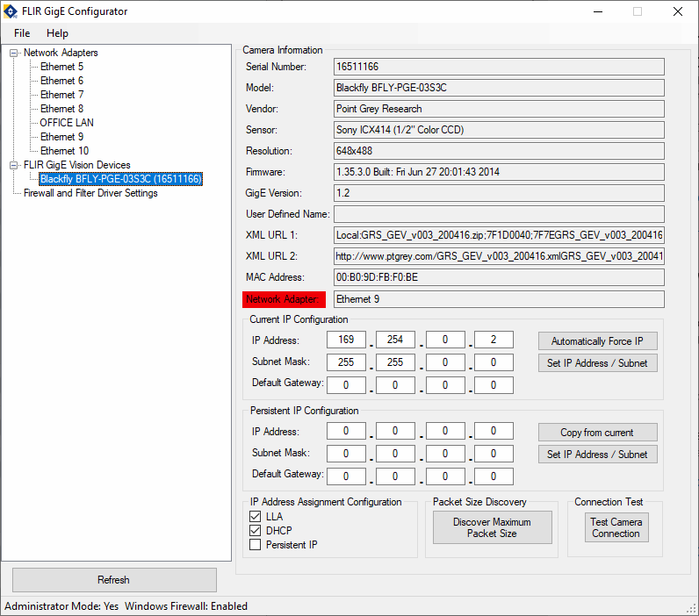Click the red Network Adapter label
Screen dimensions: 699x616
284,299
